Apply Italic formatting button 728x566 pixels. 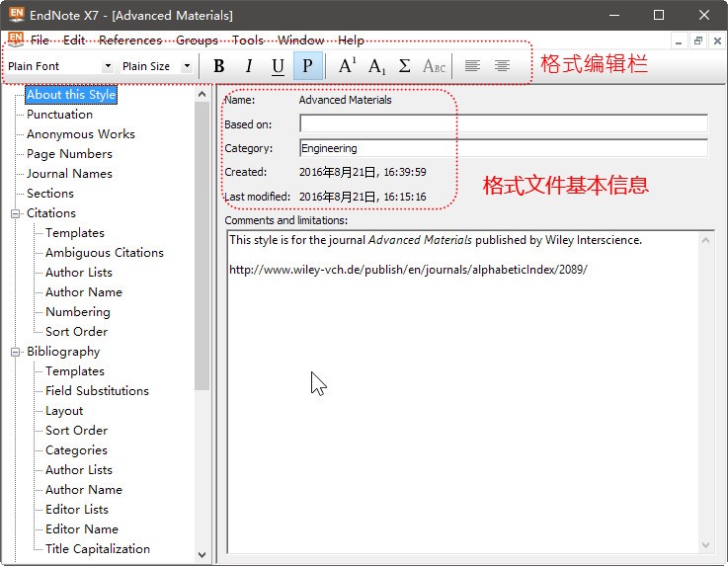pyautogui.click(x=249, y=66)
